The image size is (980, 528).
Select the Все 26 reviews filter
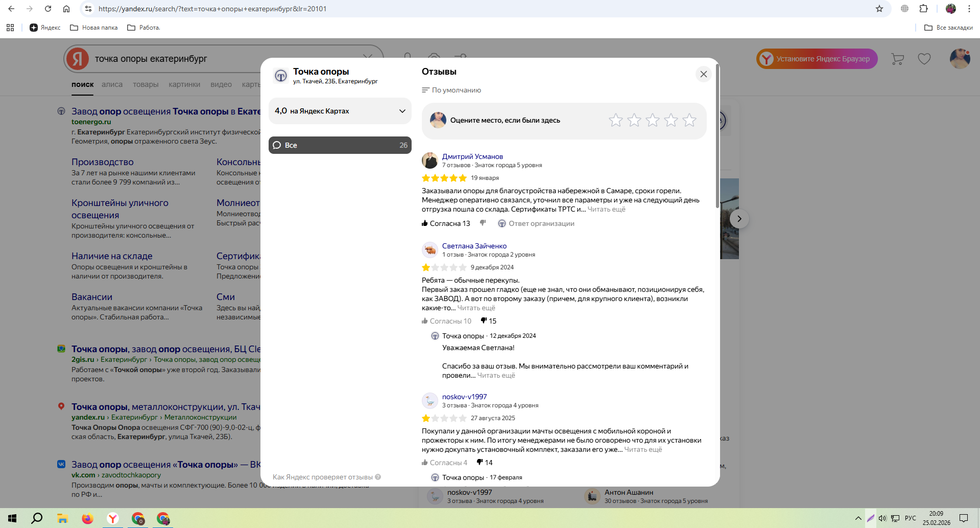340,145
